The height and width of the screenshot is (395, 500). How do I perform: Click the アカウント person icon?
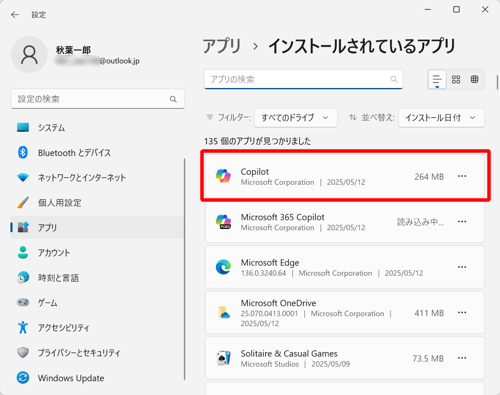23,253
